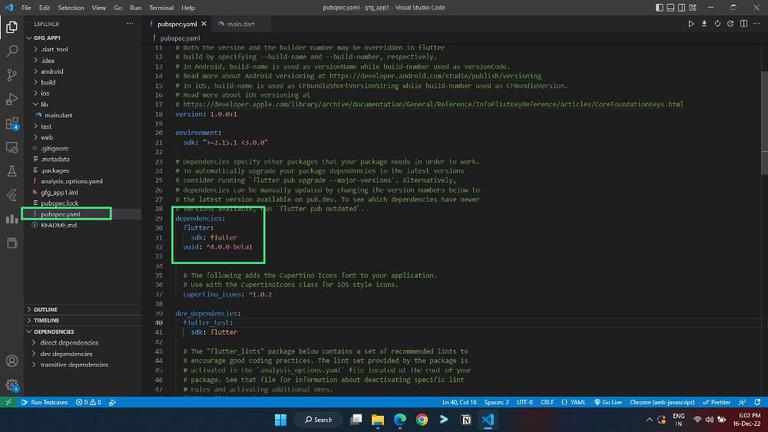
Task: Open pubspec.lock file in explorer
Action: [58, 203]
